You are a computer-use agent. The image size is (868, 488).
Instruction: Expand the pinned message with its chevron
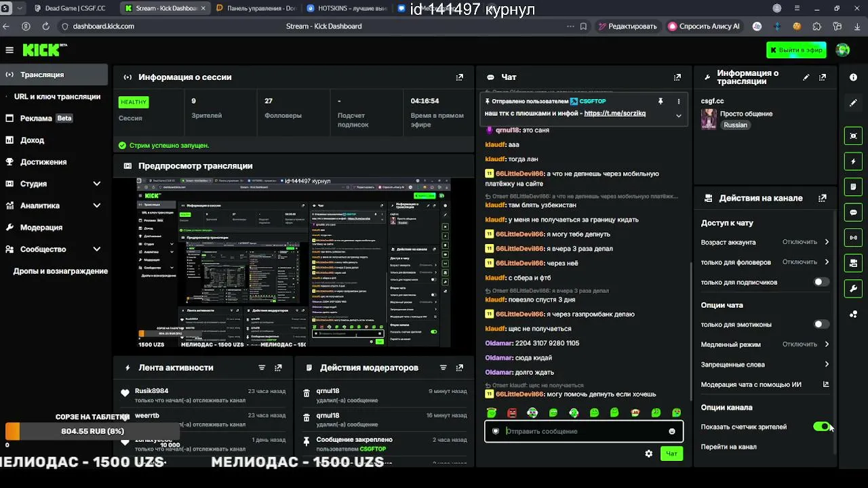678,115
